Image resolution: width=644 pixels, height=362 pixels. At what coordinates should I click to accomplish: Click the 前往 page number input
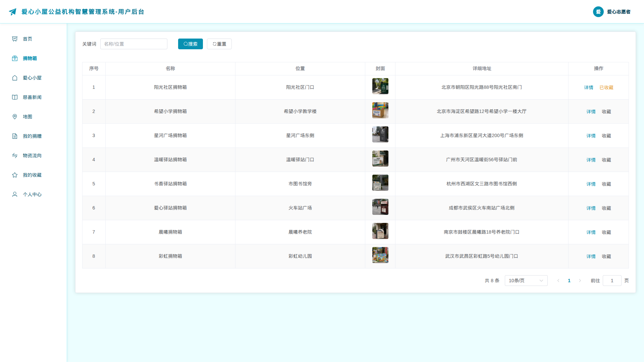(612, 281)
